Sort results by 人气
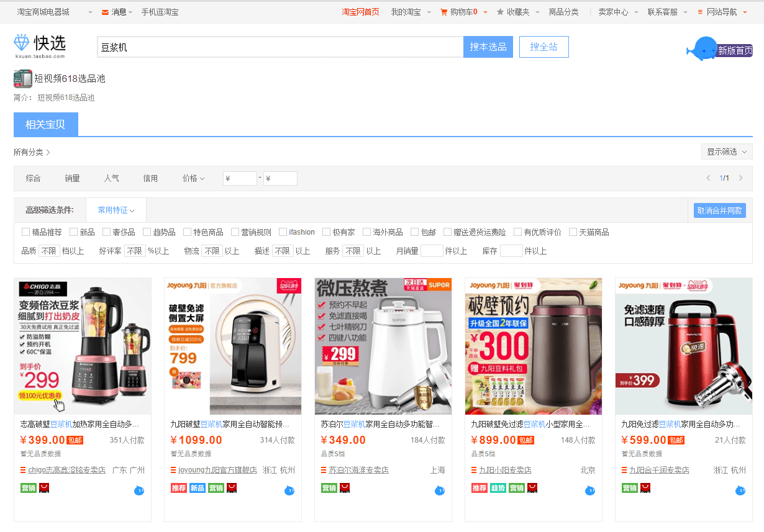764x532 pixels. click(112, 178)
